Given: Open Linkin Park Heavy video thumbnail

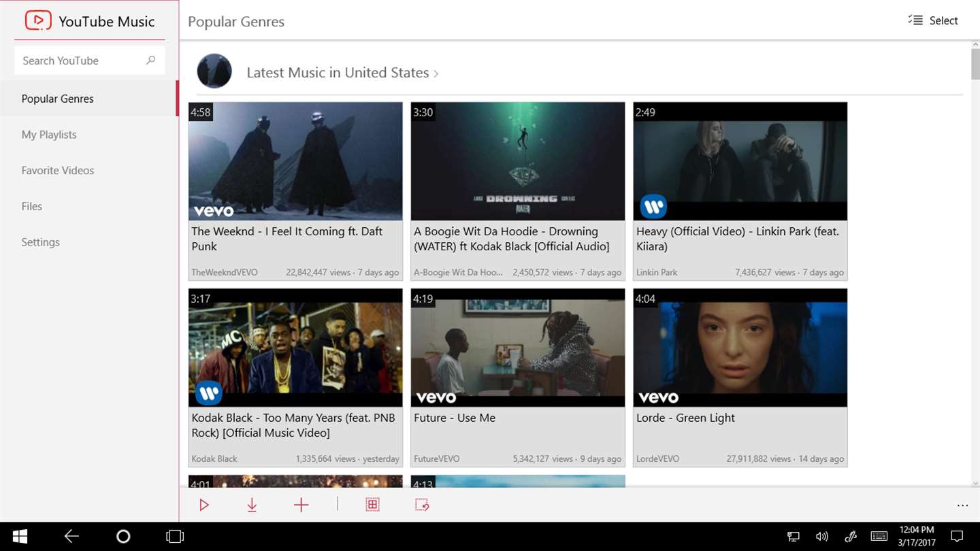Looking at the screenshot, I should pyautogui.click(x=740, y=161).
